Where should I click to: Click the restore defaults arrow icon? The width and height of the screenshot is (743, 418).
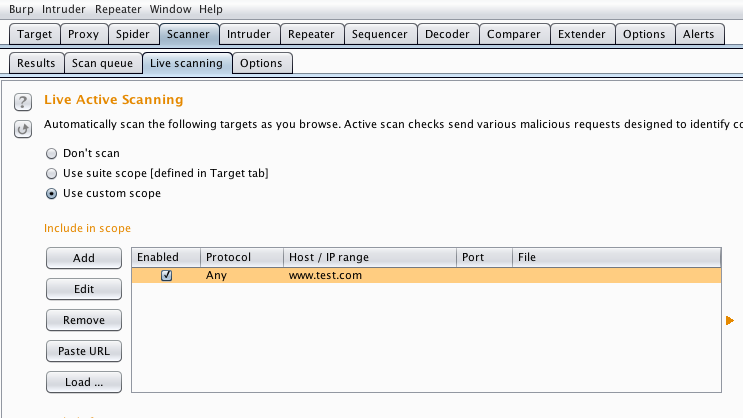pos(23,129)
